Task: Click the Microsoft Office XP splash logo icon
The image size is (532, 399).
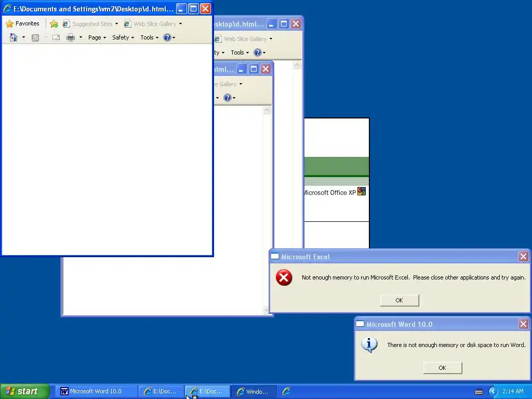Action: pyautogui.click(x=362, y=191)
